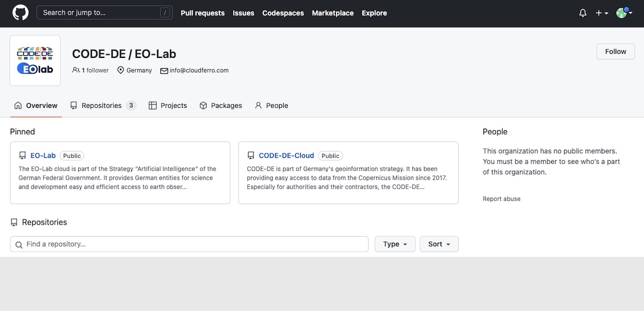Click the repository book icon next to EO-Lab
The width and height of the screenshot is (644, 311).
pyautogui.click(x=22, y=155)
